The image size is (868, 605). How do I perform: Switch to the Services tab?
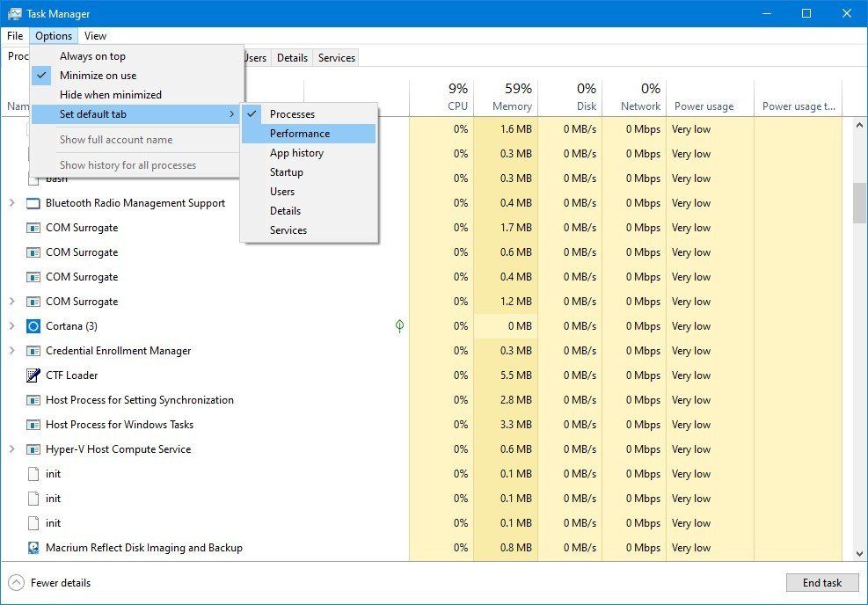tap(337, 58)
